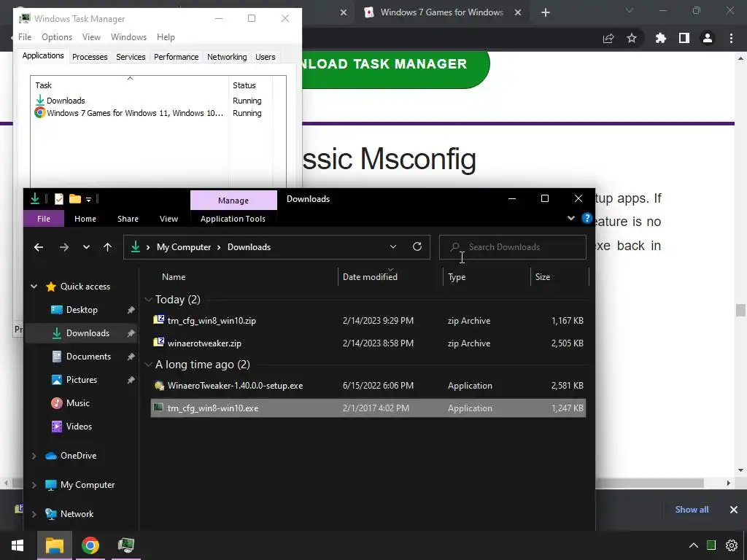The image size is (747, 560).
Task: Select the Manage contextual tab
Action: [233, 200]
